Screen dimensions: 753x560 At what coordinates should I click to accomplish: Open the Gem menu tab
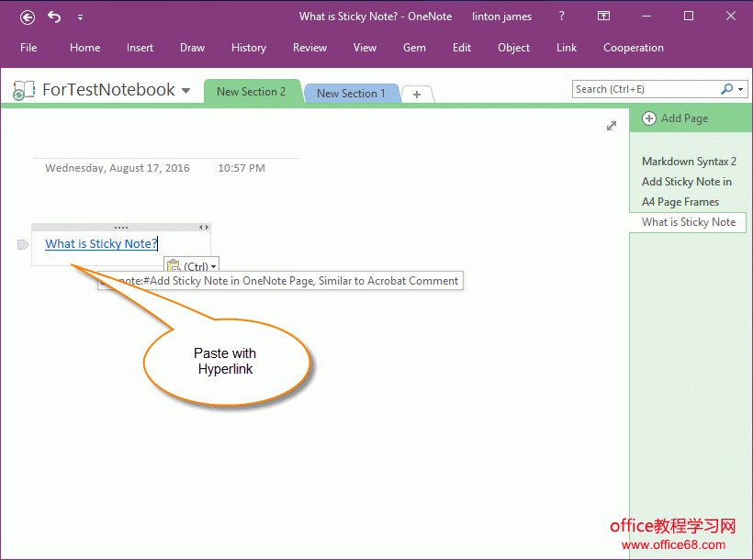[x=414, y=48]
